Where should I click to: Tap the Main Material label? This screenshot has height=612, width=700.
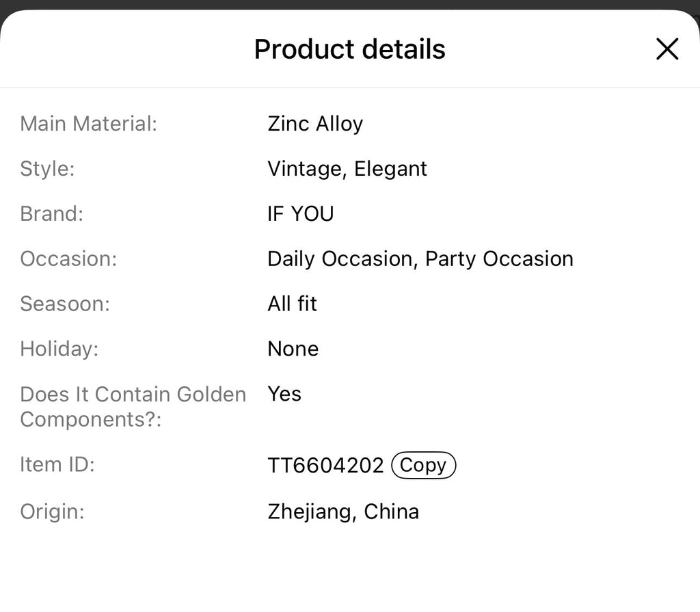tap(88, 124)
